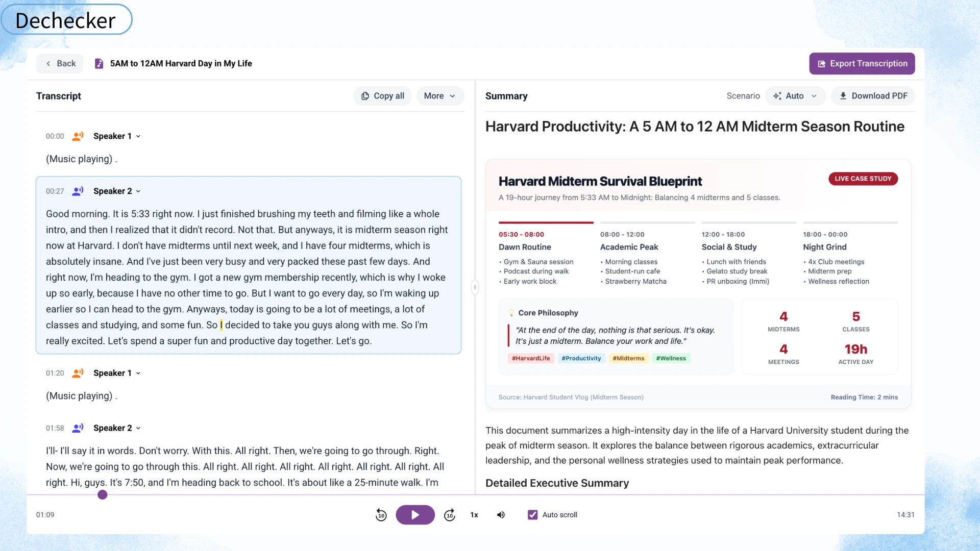
Task: Click the Download PDF button
Action: tap(873, 96)
